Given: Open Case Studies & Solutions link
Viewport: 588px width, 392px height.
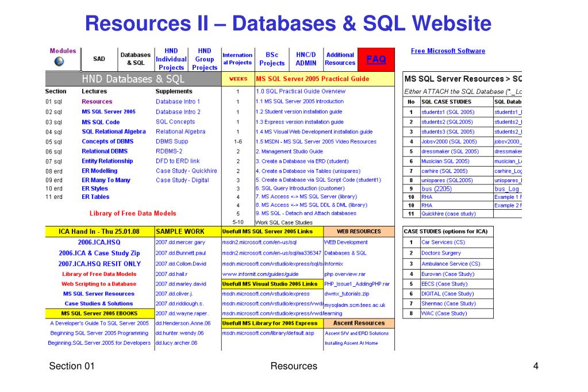Looking at the screenshot, I should (x=99, y=303).
